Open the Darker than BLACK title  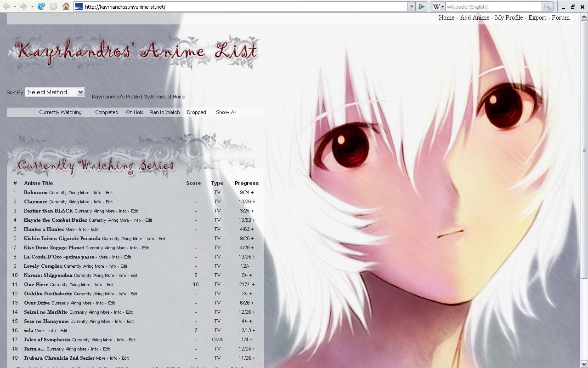48,211
